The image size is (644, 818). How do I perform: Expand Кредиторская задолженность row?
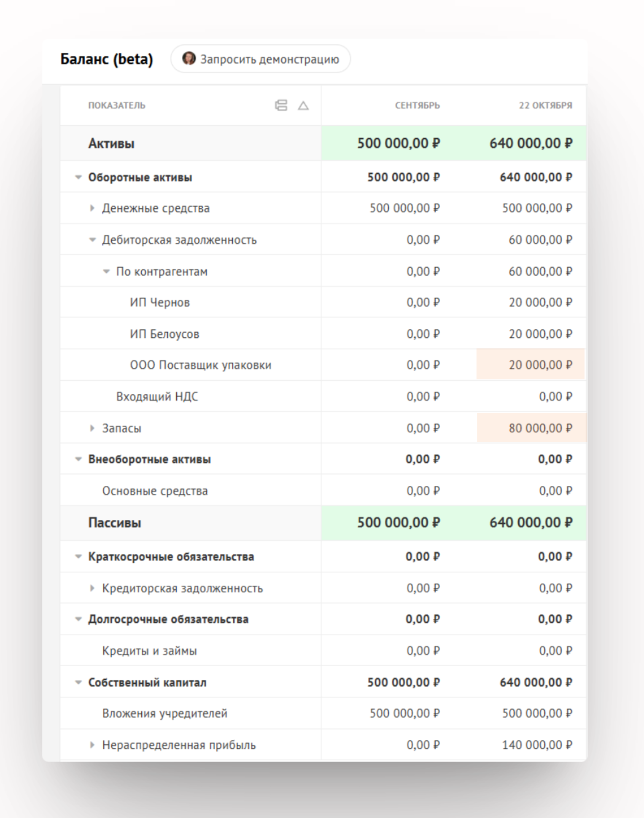(x=92, y=588)
